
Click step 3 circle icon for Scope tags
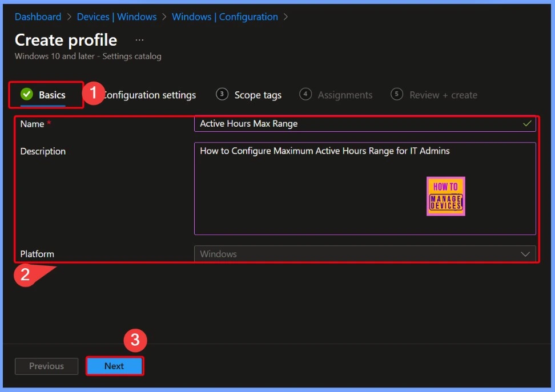222,94
